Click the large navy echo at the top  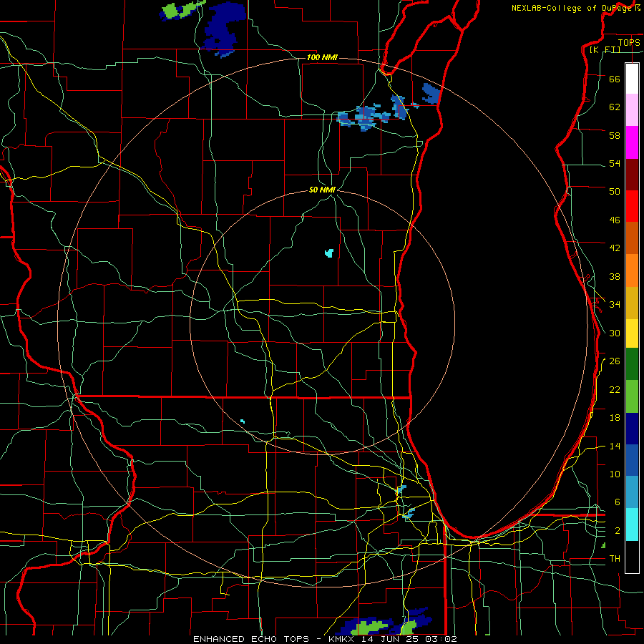(224, 27)
